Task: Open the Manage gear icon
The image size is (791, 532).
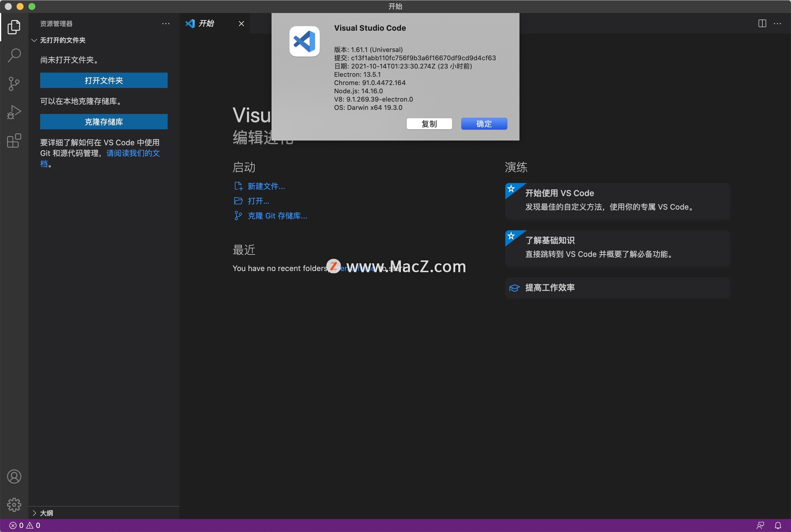Action: pyautogui.click(x=14, y=504)
